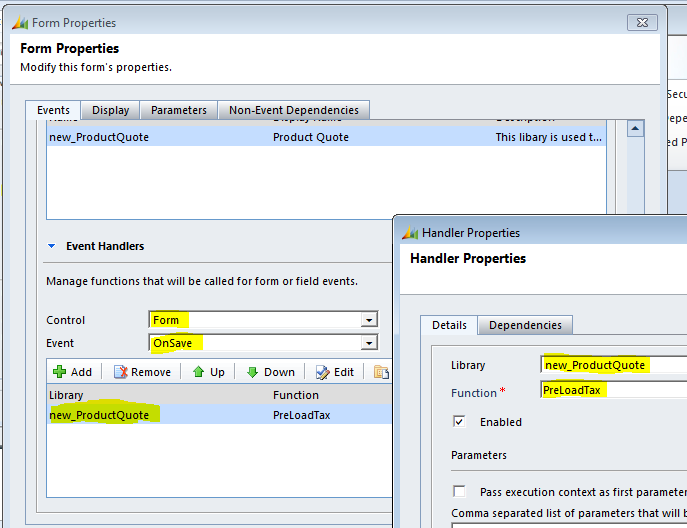Switch to the Dependencies tab
This screenshot has width=687, height=528.
pos(525,325)
